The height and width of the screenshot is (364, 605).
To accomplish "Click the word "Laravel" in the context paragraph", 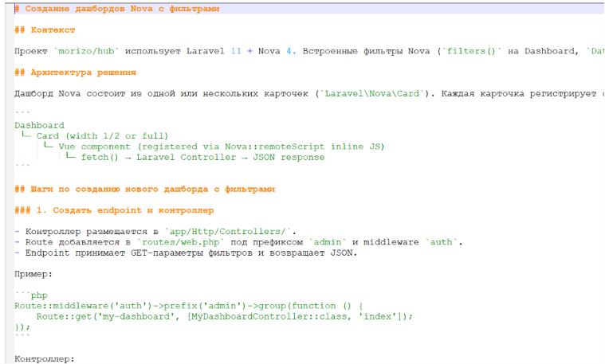I will tap(206, 51).
